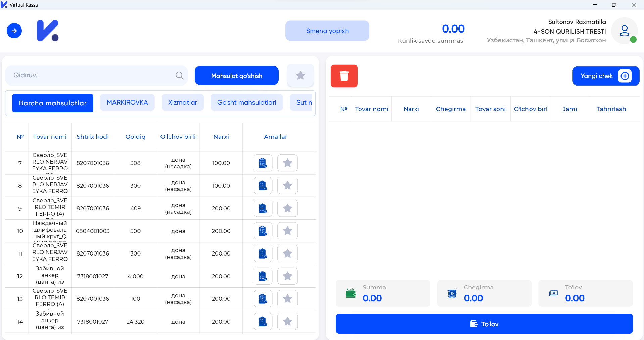Click the Mahsulot qo'shish button
The image size is (644, 340).
[236, 76]
